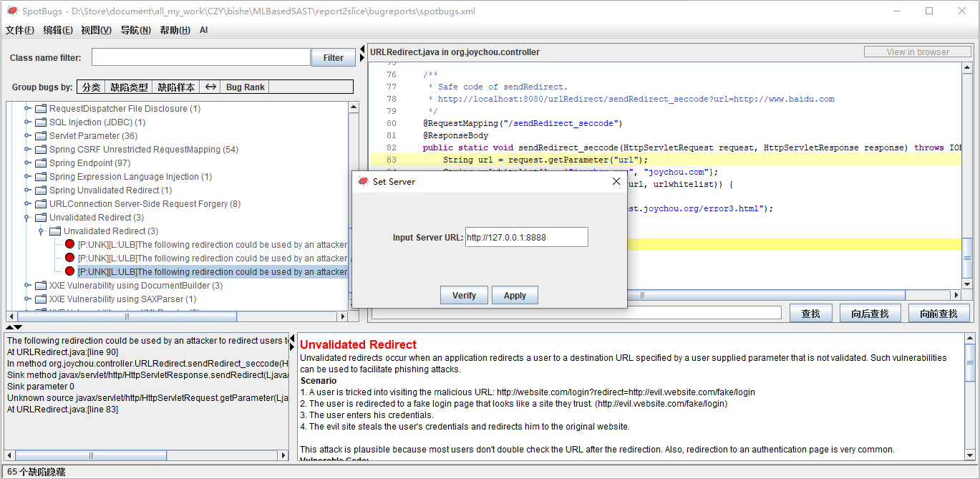Image resolution: width=980 pixels, height=479 pixels.
Task: Select the 缺陷样本 group-by column
Action: (176, 87)
